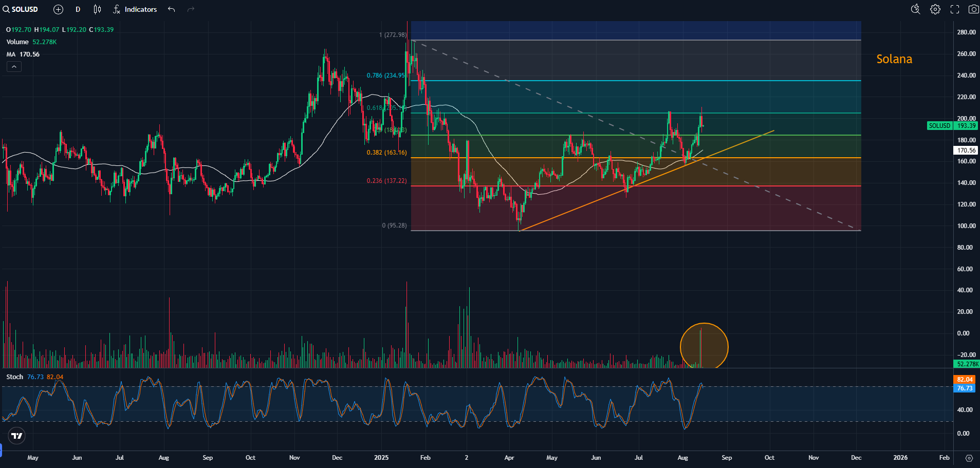
Task: Click the open price value 192.70
Action: (x=21, y=30)
